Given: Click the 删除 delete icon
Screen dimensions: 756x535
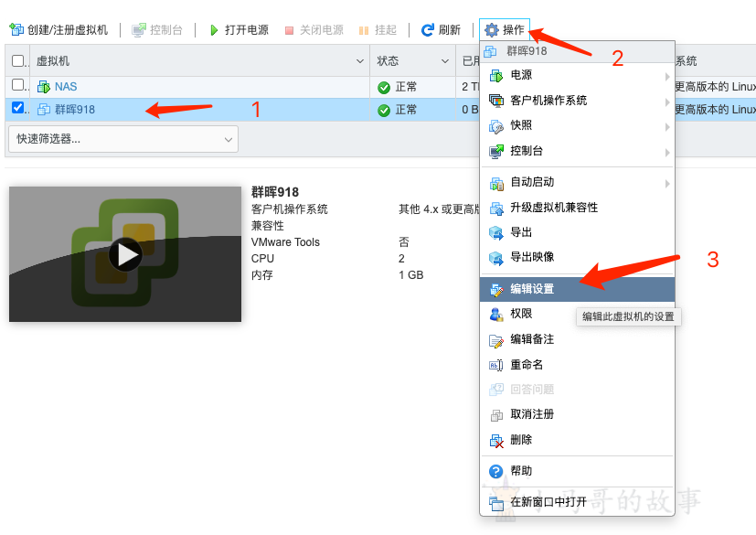Looking at the screenshot, I should [496, 441].
